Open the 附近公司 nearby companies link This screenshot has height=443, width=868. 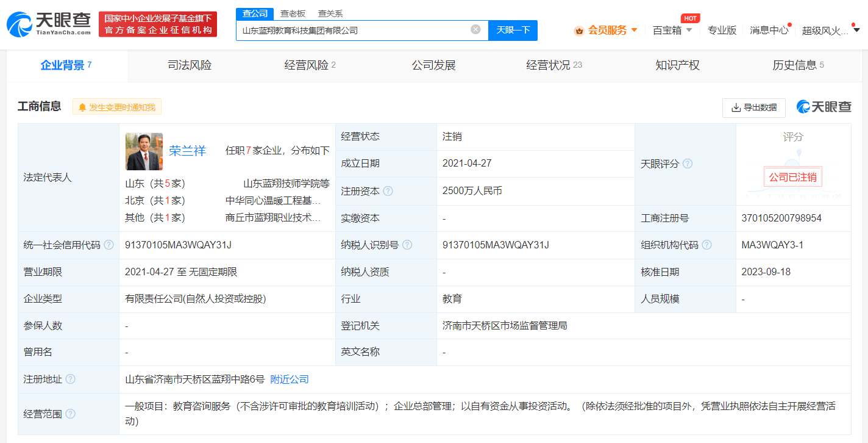[x=290, y=379]
